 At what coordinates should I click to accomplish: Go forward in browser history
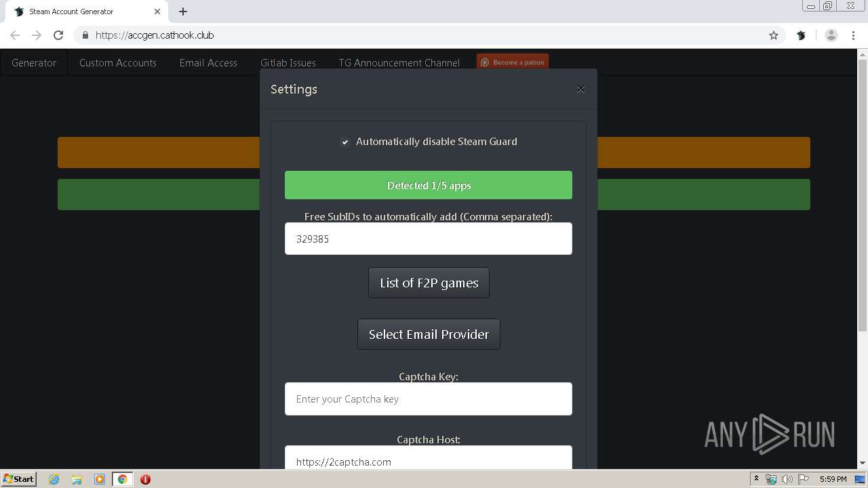coord(37,35)
